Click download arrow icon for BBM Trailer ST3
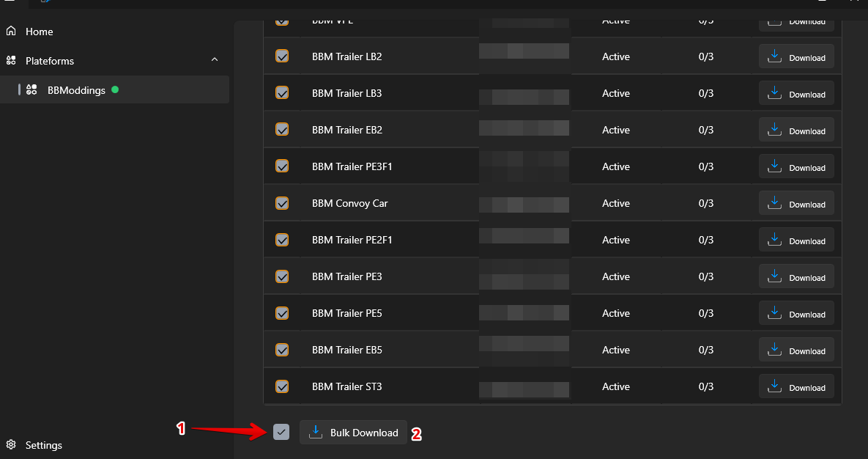 coord(774,386)
